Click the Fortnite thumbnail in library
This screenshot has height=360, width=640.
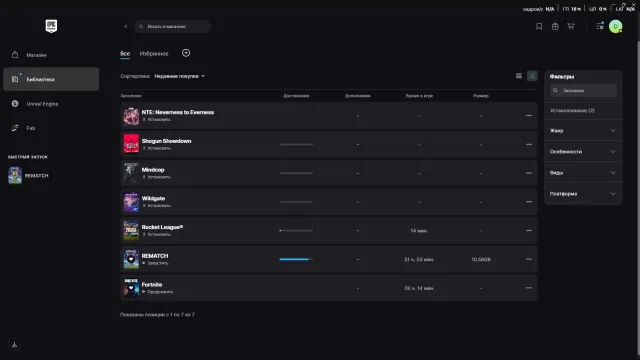click(131, 288)
